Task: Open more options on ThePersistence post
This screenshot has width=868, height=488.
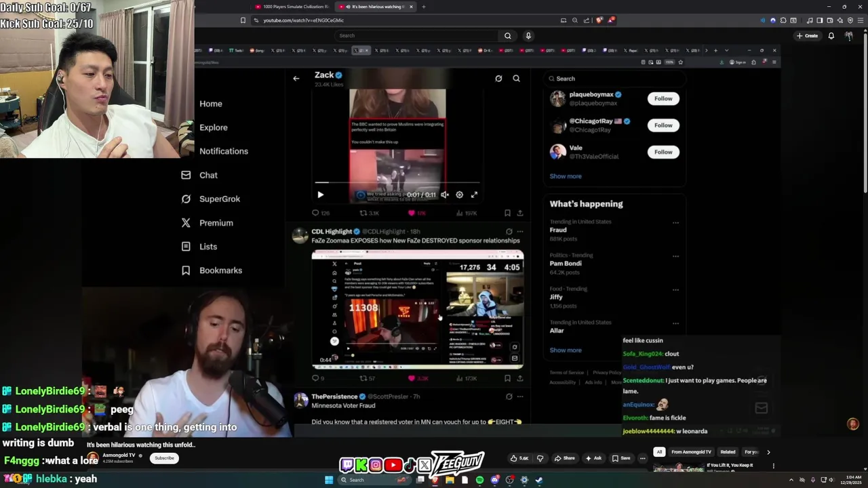Action: click(x=520, y=396)
